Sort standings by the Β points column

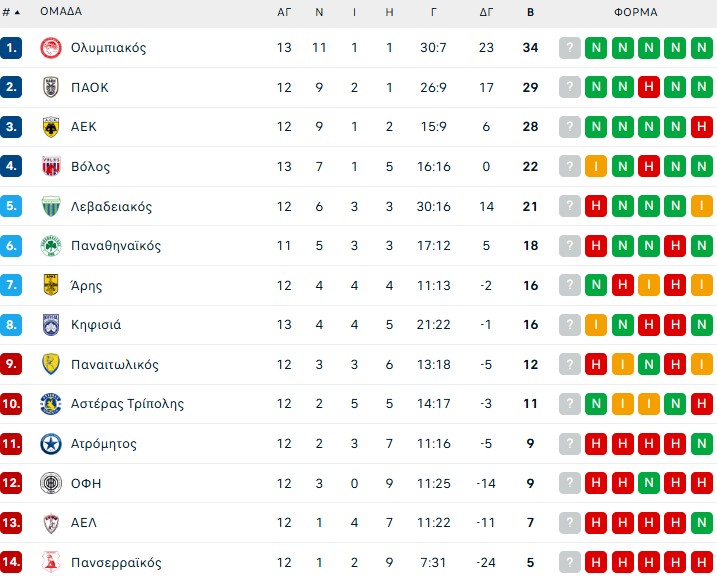point(530,12)
